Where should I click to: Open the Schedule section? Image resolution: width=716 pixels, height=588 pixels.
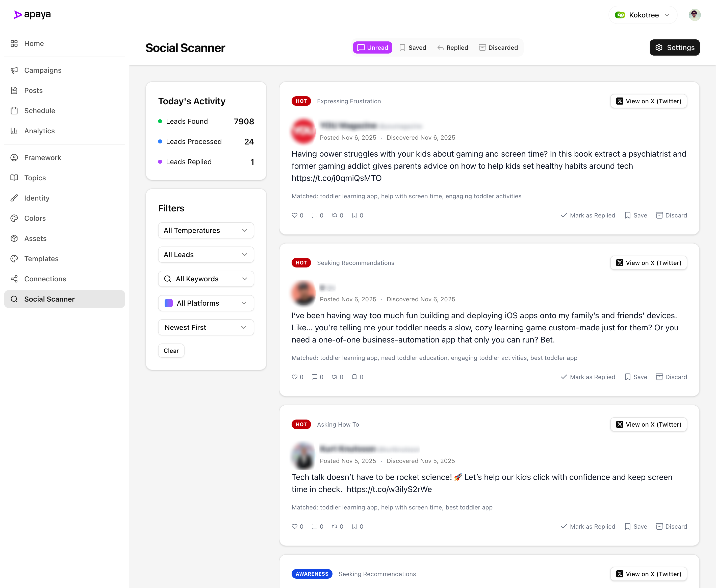pyautogui.click(x=40, y=111)
